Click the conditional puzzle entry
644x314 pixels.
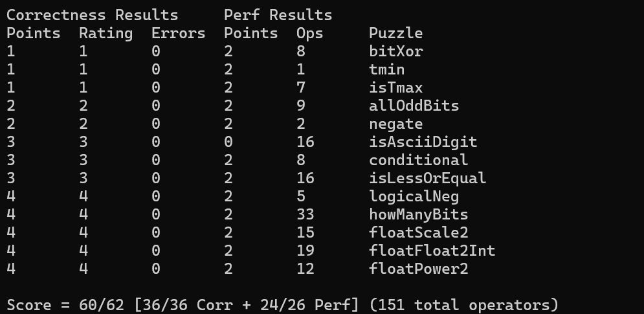point(419,160)
